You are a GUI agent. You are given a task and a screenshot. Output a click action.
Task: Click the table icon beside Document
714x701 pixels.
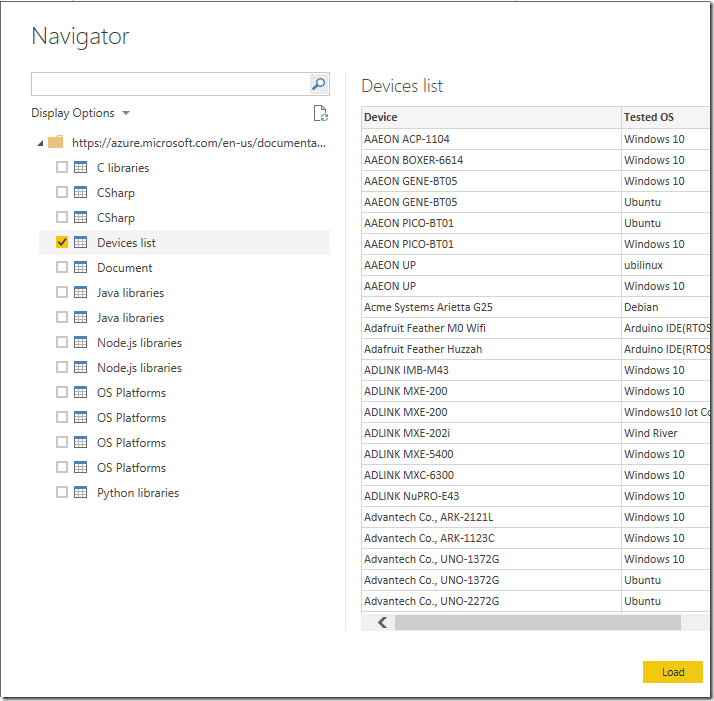point(81,267)
